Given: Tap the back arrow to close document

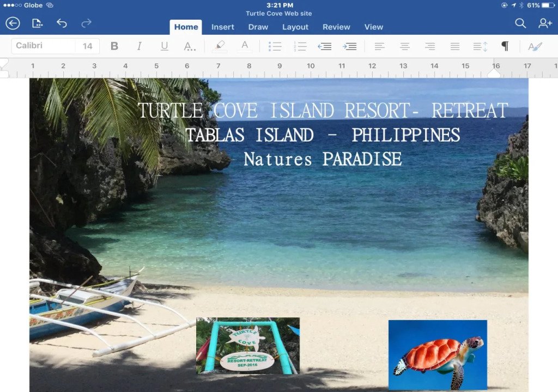Looking at the screenshot, I should 13,23.
